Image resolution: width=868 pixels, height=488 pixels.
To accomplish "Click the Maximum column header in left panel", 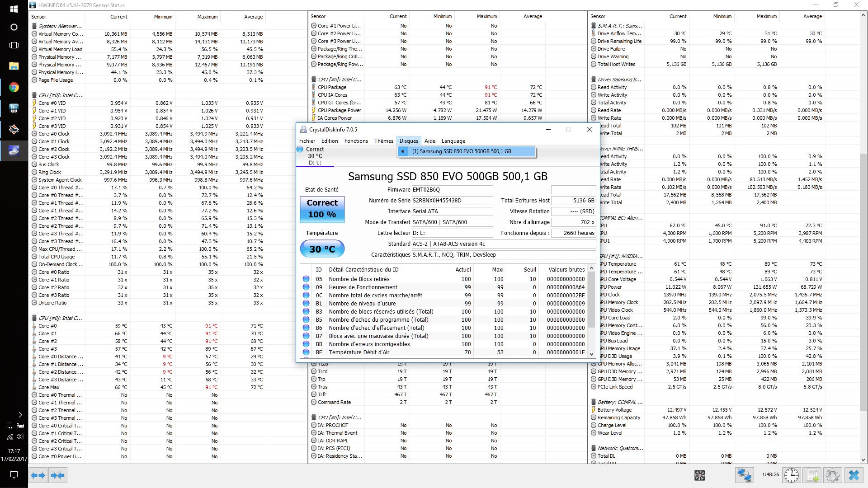I will pos(208,17).
